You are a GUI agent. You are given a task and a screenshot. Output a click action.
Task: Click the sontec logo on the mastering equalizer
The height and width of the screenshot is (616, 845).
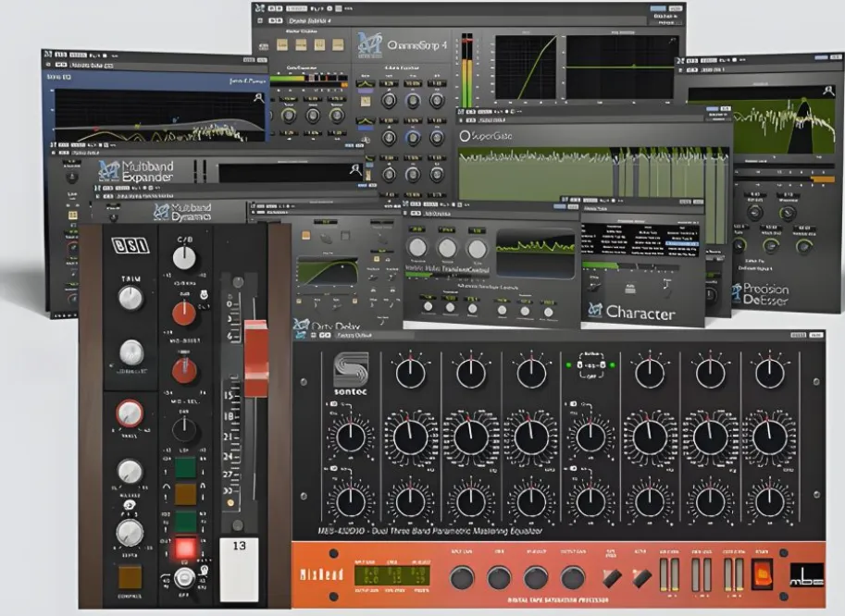pyautogui.click(x=350, y=373)
